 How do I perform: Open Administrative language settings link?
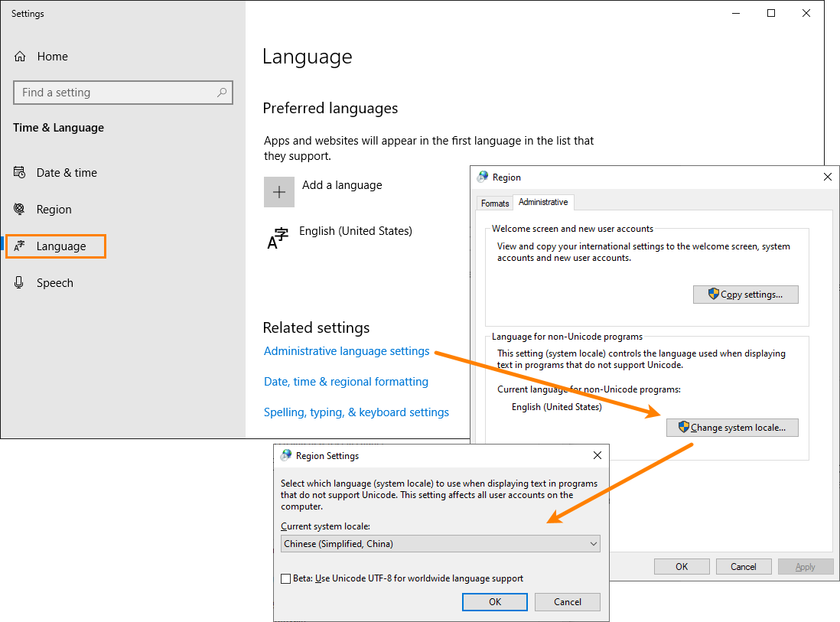[x=347, y=351]
